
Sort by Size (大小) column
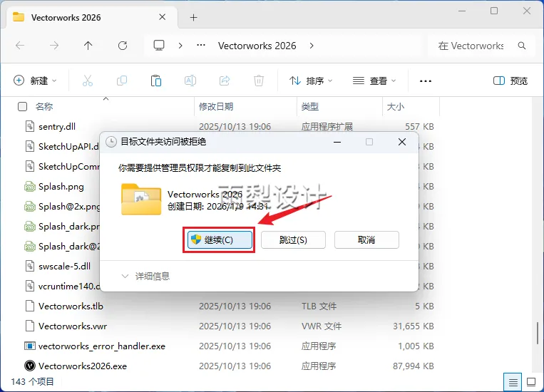(396, 106)
